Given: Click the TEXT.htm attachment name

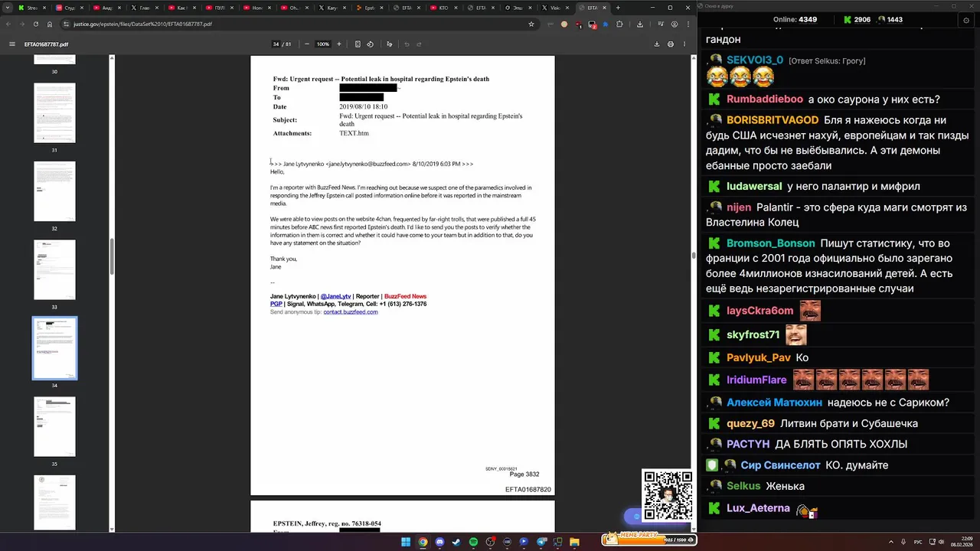Looking at the screenshot, I should point(354,133).
